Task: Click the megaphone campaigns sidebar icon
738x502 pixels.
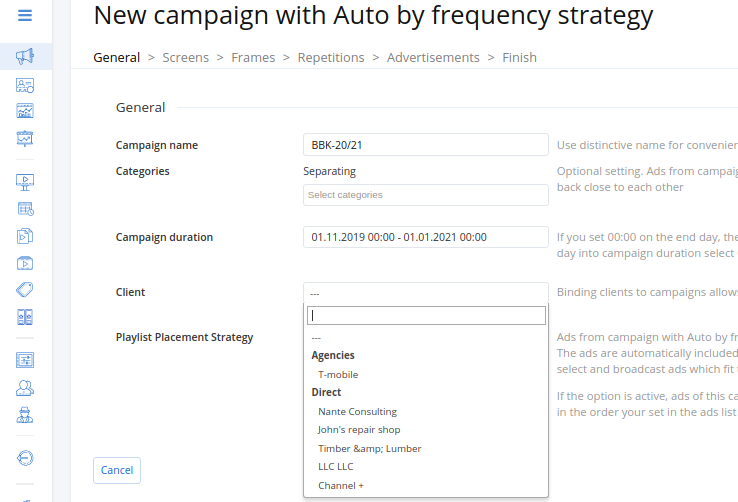Action: click(x=25, y=57)
